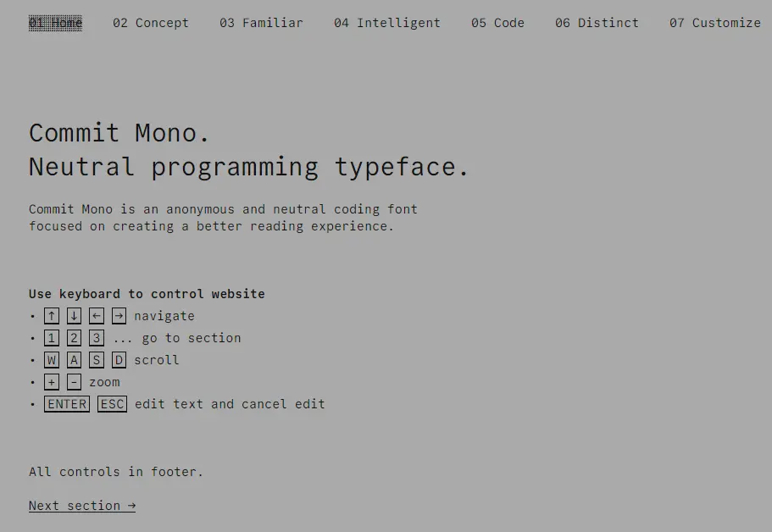Screen dimensions: 772x532
Task: Click the number 1 section key
Action: click(52, 337)
